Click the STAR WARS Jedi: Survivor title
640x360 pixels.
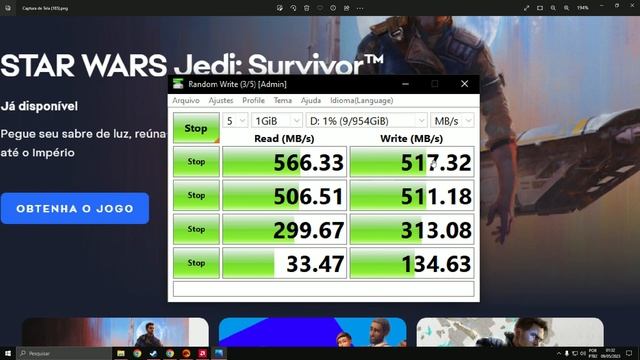(192, 65)
